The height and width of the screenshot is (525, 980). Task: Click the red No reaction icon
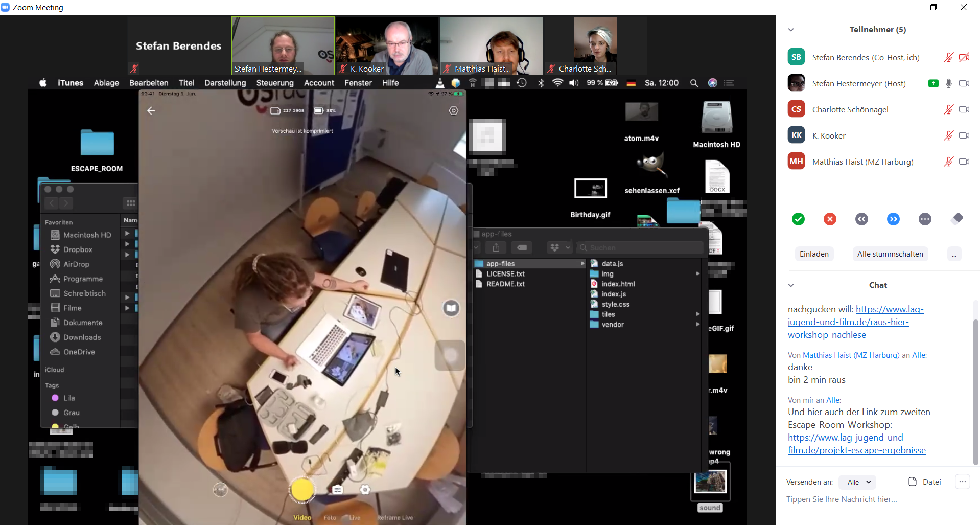tap(830, 219)
